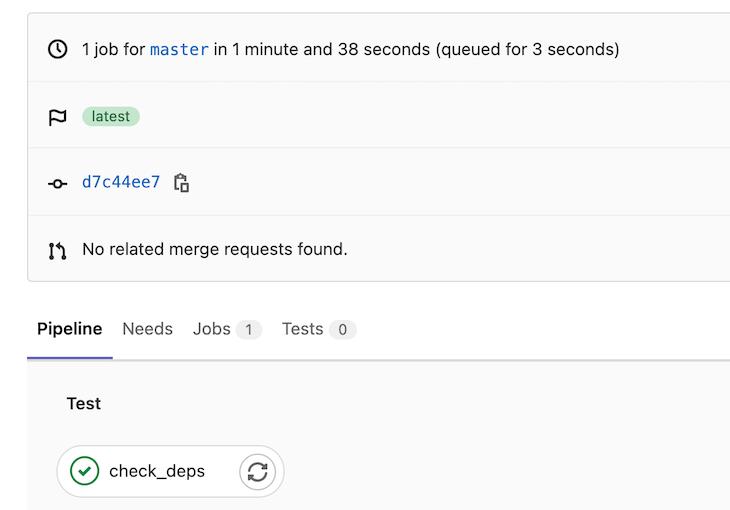Click the Test stage heading
The width and height of the screenshot is (730, 510).
coord(84,403)
